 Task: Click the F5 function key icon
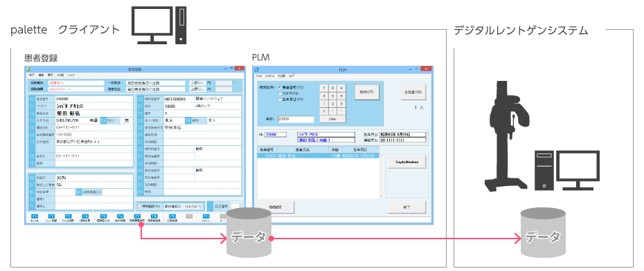point(103,216)
